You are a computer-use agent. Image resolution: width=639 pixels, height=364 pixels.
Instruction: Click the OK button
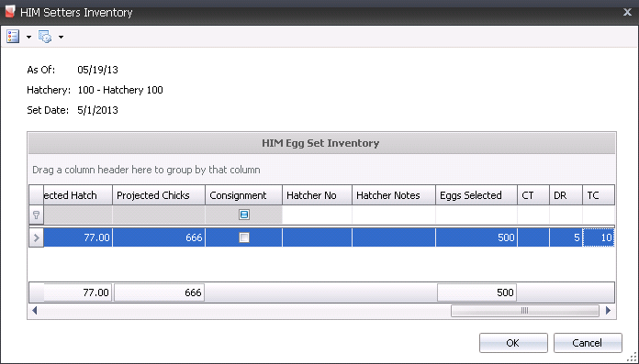coord(513,343)
